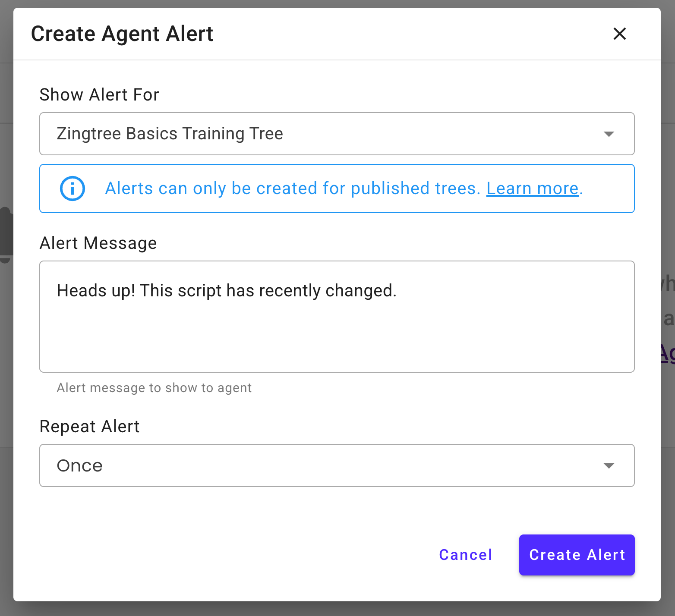The height and width of the screenshot is (616, 675).
Task: Click the dark handle at the left edge
Action: [x=5, y=235]
